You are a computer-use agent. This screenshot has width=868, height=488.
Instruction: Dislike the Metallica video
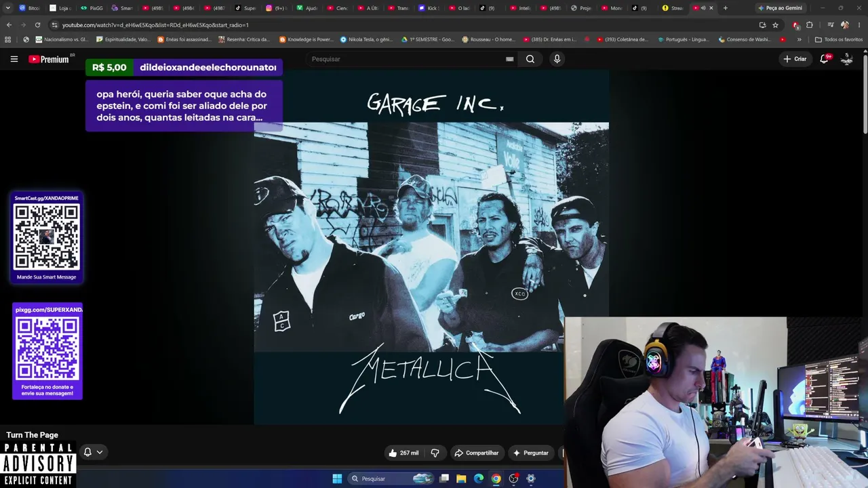click(x=435, y=453)
